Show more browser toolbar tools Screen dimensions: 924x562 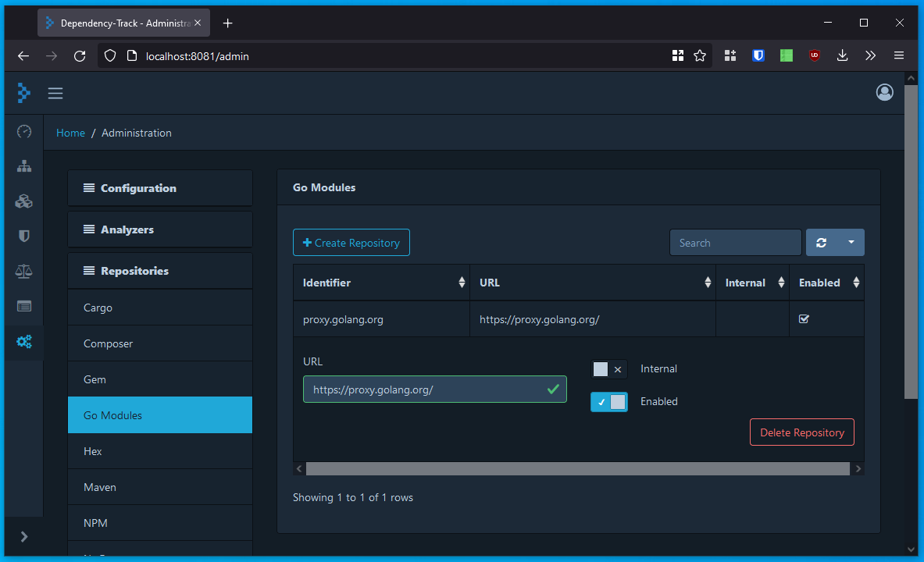pos(870,56)
